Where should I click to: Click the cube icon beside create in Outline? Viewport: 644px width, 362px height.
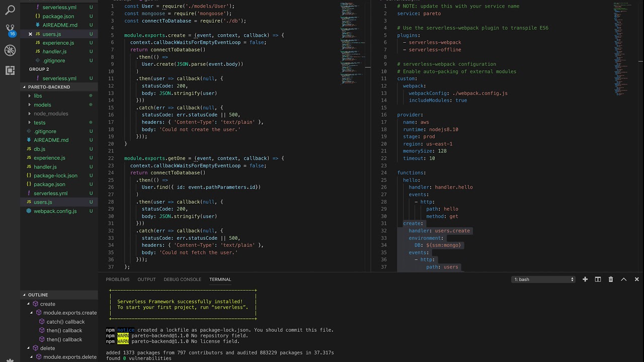[x=35, y=304]
